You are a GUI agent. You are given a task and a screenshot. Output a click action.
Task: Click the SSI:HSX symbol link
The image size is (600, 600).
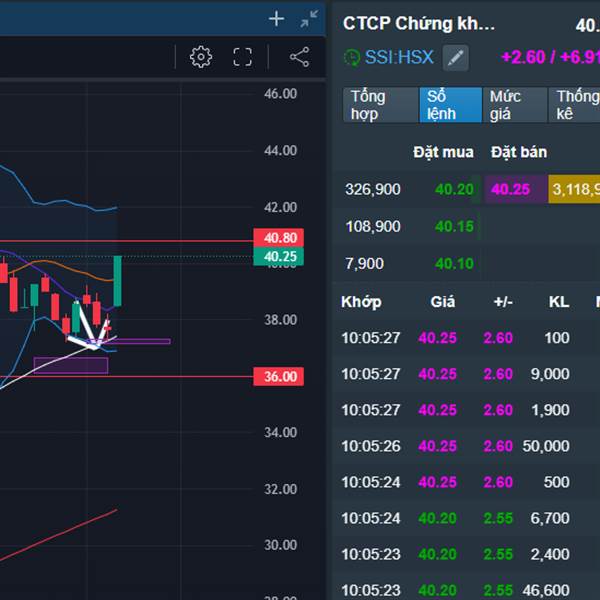(399, 58)
